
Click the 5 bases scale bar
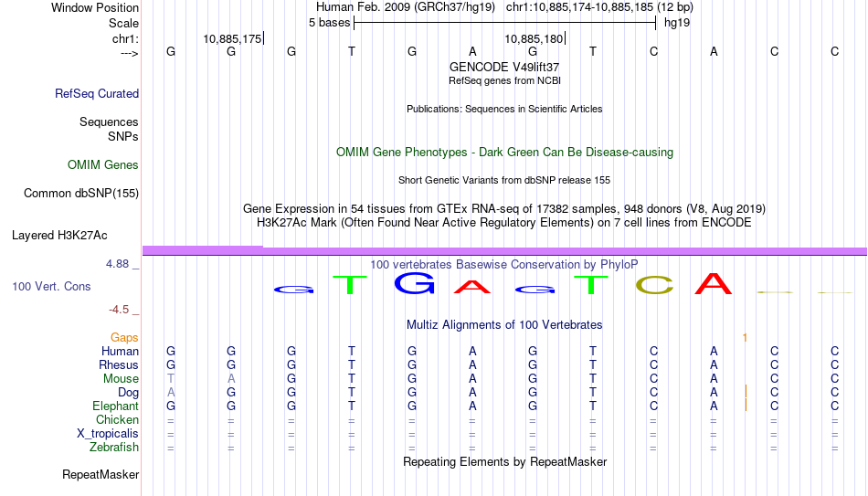[504, 23]
